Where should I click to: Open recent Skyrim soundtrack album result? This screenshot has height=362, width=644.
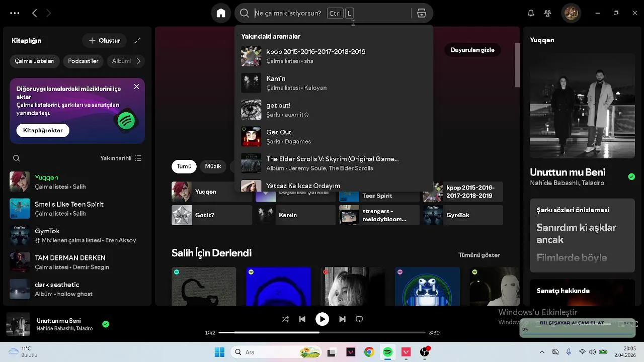[x=334, y=163]
